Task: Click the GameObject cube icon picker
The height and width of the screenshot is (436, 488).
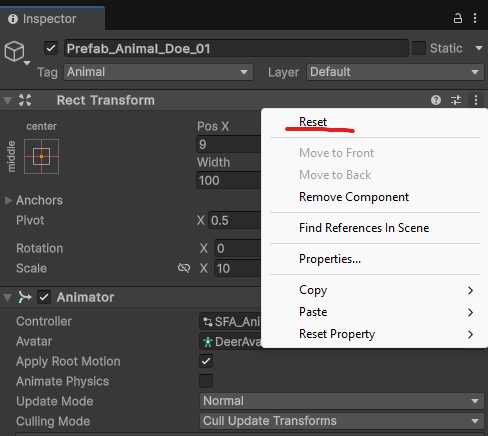Action: 16,52
